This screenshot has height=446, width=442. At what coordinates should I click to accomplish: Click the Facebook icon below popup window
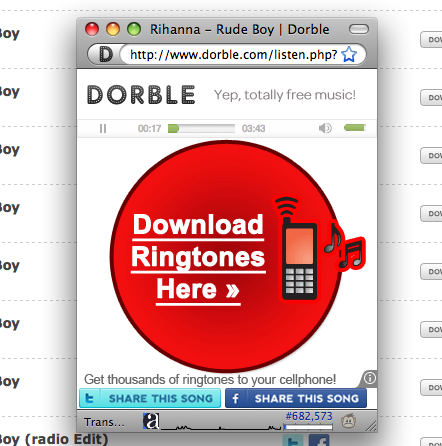tap(319, 440)
